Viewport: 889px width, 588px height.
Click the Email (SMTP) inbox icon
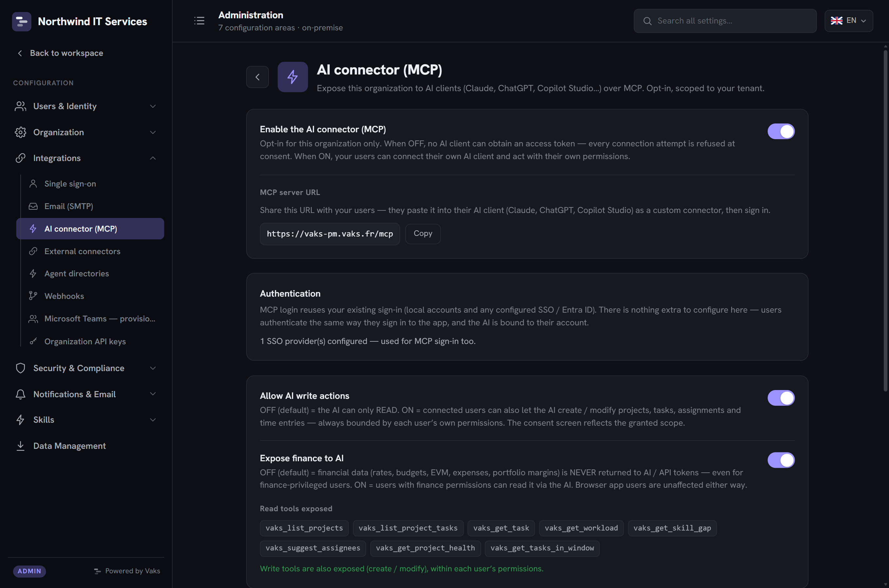point(33,206)
